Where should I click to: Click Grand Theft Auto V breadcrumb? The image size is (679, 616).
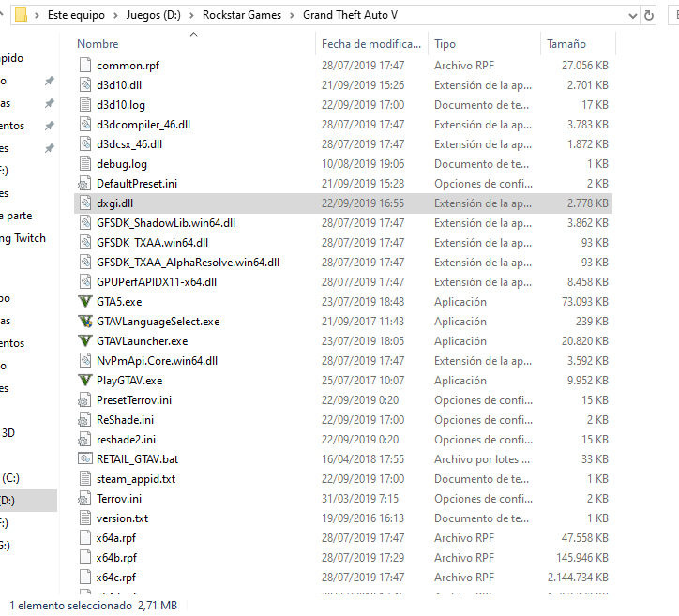pos(350,15)
